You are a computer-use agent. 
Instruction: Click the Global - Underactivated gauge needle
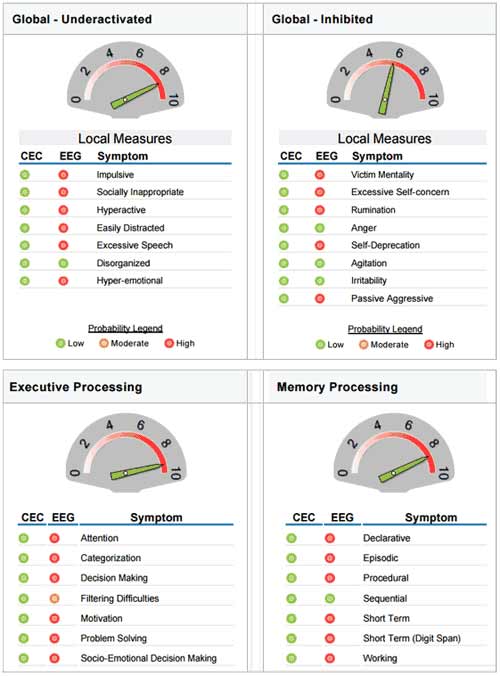click(135, 96)
